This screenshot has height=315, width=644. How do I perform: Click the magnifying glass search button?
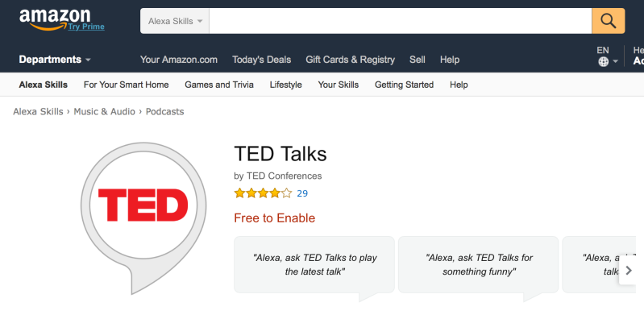(x=609, y=21)
